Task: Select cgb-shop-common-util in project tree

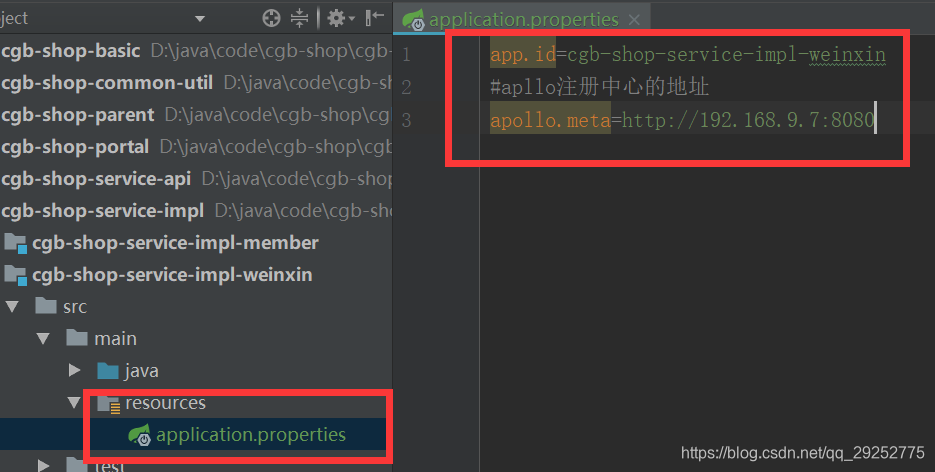Action: coord(107,83)
